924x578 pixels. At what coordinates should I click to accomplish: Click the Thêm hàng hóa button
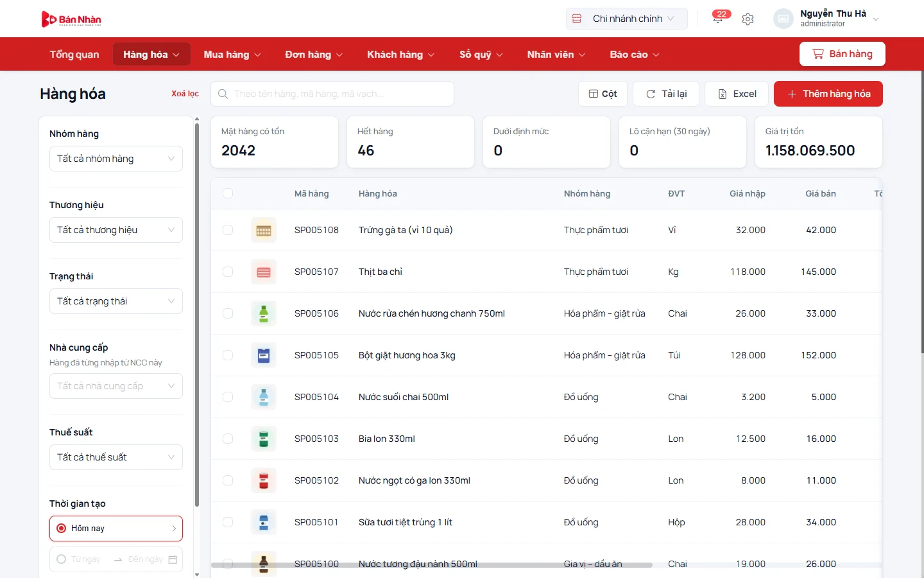pyautogui.click(x=828, y=94)
